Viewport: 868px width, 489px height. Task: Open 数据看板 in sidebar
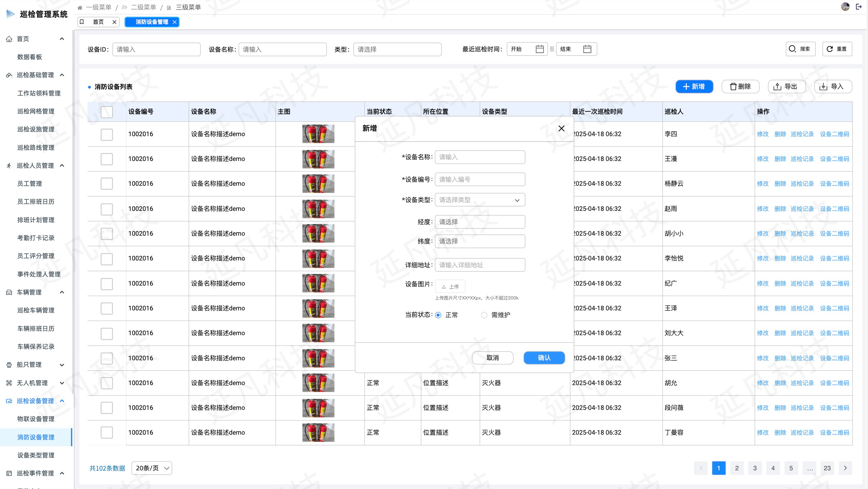30,57
